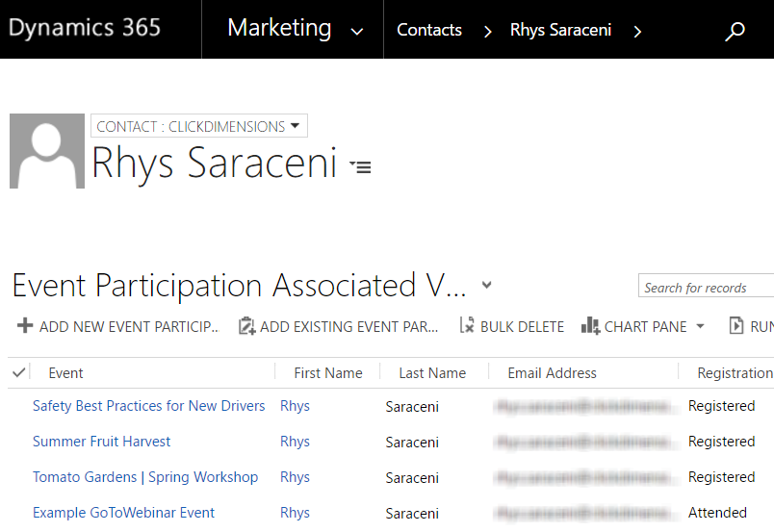Select Saraceni cell in Safety Best Practices row

point(412,407)
